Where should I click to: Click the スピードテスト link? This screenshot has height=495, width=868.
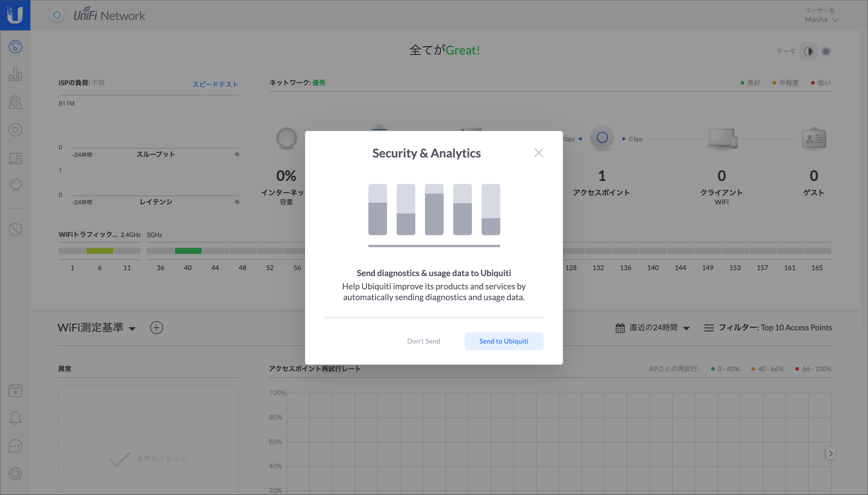coord(215,84)
